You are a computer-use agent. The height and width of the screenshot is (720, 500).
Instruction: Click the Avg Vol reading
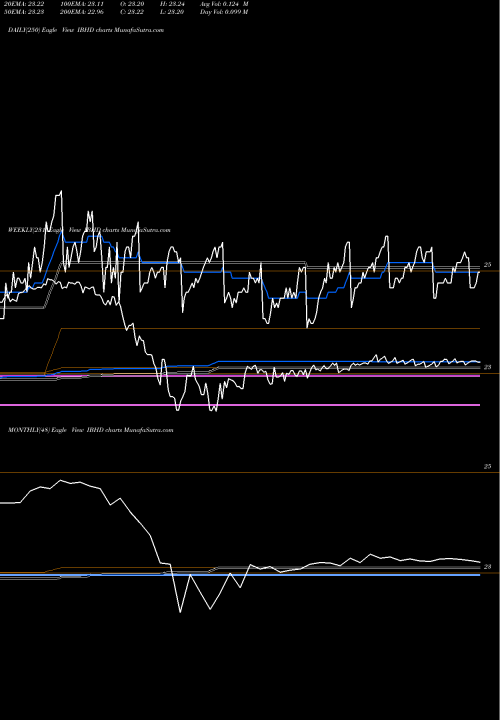click(224, 3)
